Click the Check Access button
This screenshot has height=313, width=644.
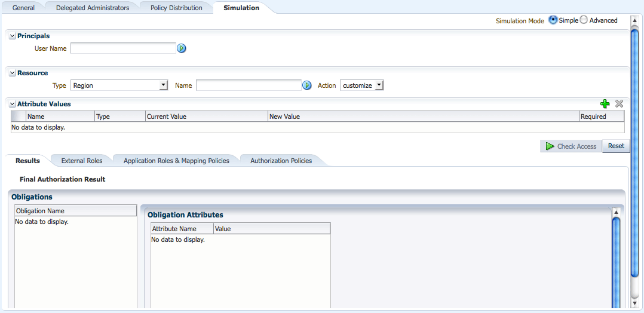pos(571,146)
